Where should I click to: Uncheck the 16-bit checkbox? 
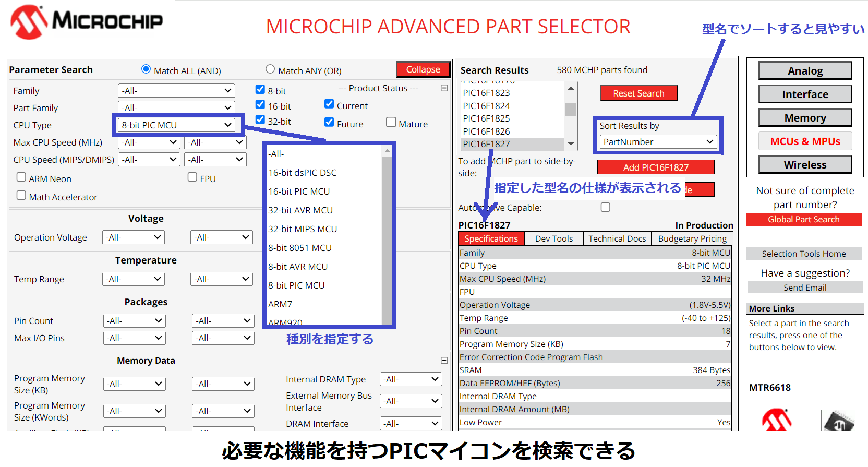(260, 105)
